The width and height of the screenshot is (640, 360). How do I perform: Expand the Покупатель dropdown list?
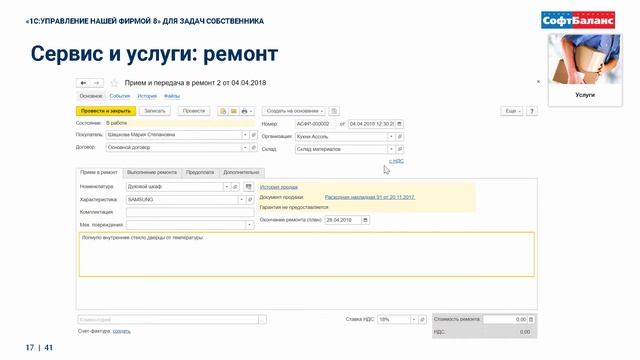coord(245,135)
